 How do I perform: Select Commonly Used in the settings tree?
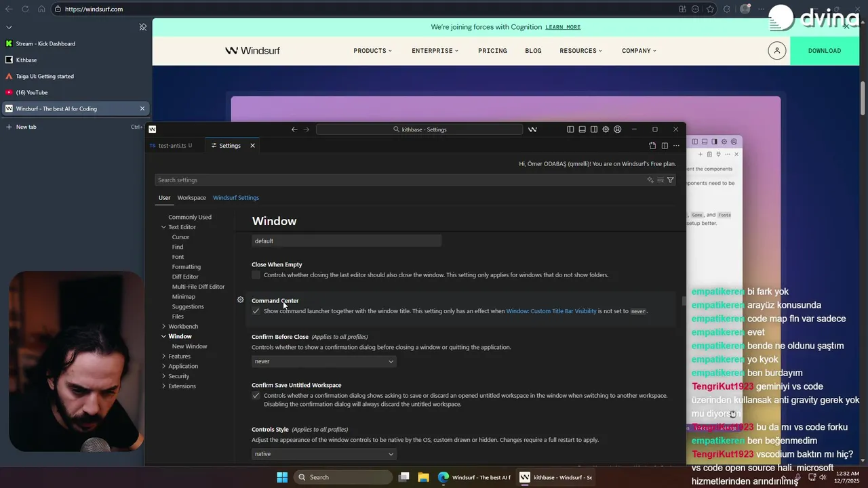[190, 217]
